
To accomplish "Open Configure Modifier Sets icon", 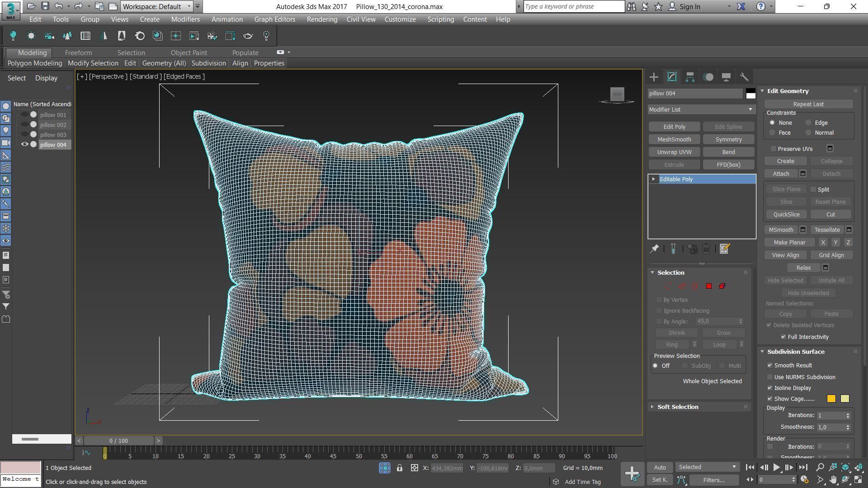I will pyautogui.click(x=724, y=249).
